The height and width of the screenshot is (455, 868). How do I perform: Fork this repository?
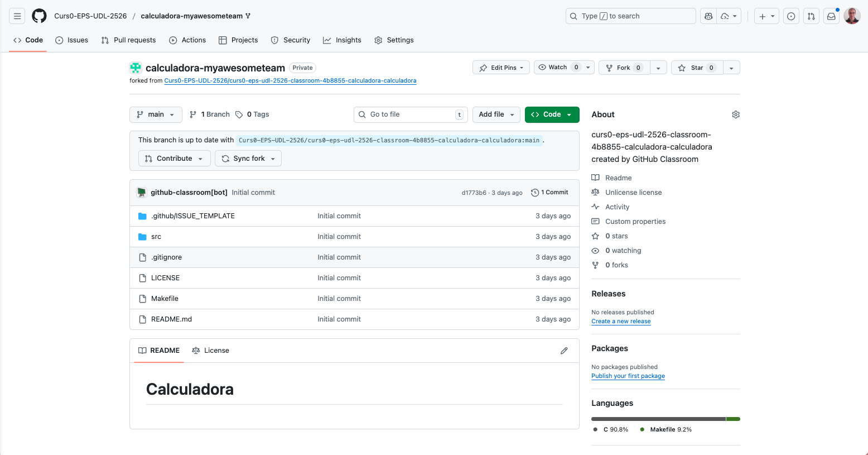coord(624,68)
